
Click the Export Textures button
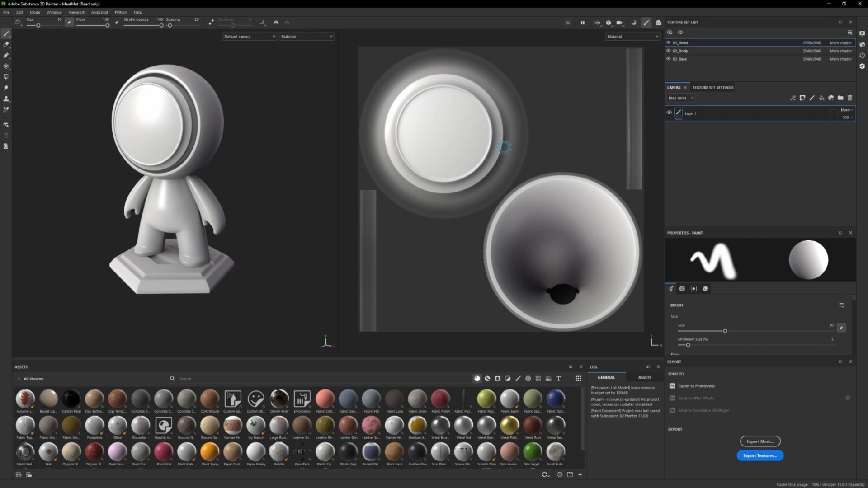pos(759,455)
